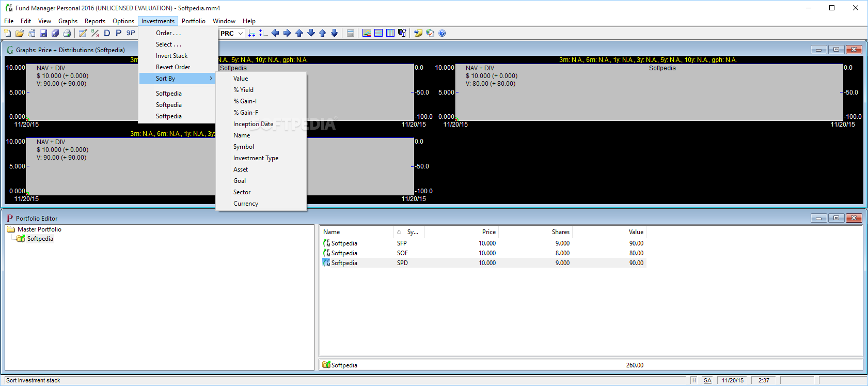Click the P portfolio toolbar icon
Image resolution: width=868 pixels, height=386 pixels.
119,33
